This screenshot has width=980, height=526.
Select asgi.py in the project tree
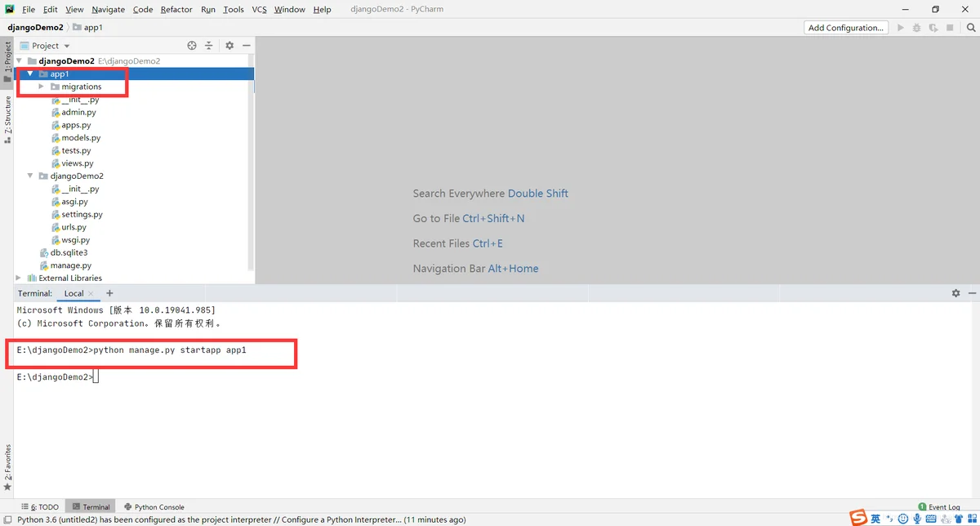coord(69,202)
